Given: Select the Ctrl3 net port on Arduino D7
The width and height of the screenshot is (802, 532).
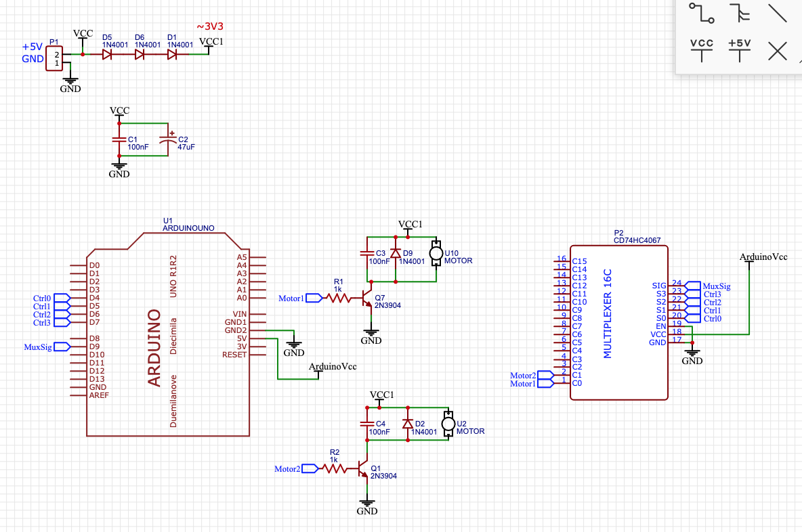Looking at the screenshot, I should 62,322.
